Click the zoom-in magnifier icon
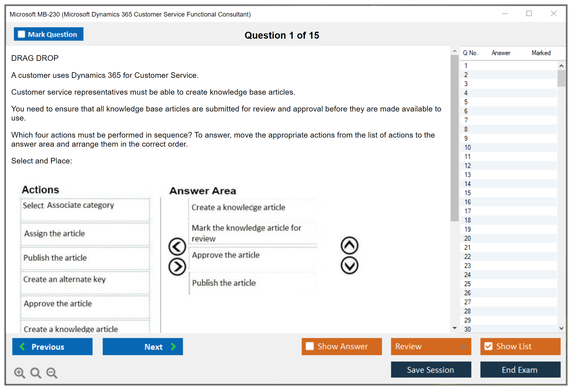Image resolution: width=574 pixels, height=392 pixels. 19,373
